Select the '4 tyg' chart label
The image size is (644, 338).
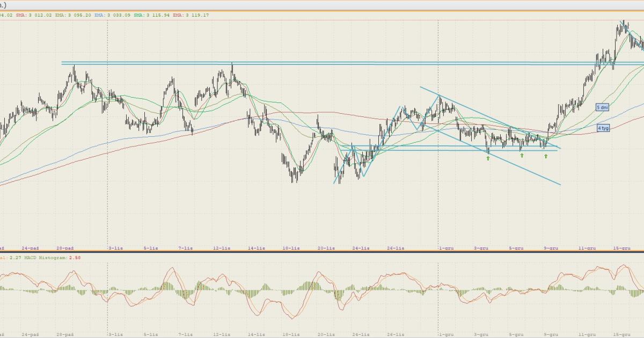click(603, 129)
